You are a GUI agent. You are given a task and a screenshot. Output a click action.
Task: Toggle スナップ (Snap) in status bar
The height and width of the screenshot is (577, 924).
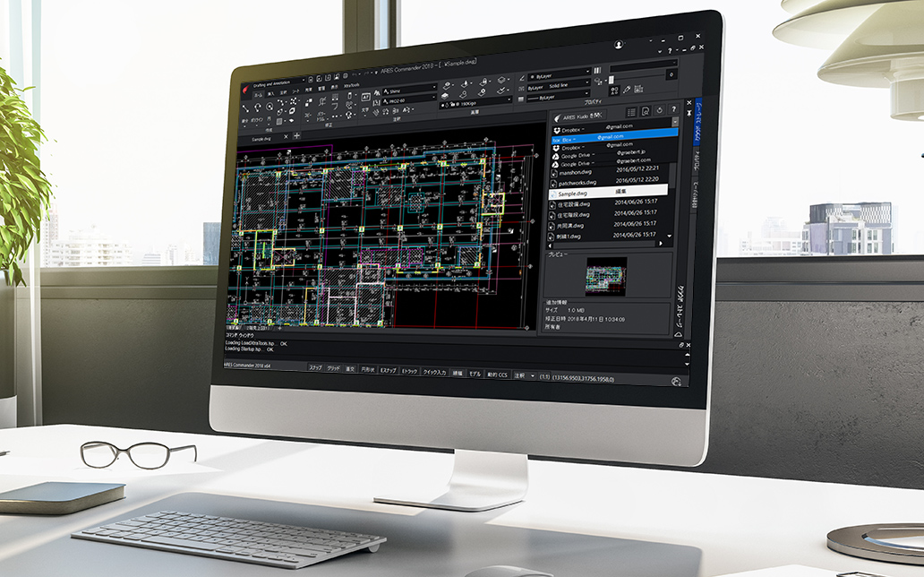[x=315, y=368]
